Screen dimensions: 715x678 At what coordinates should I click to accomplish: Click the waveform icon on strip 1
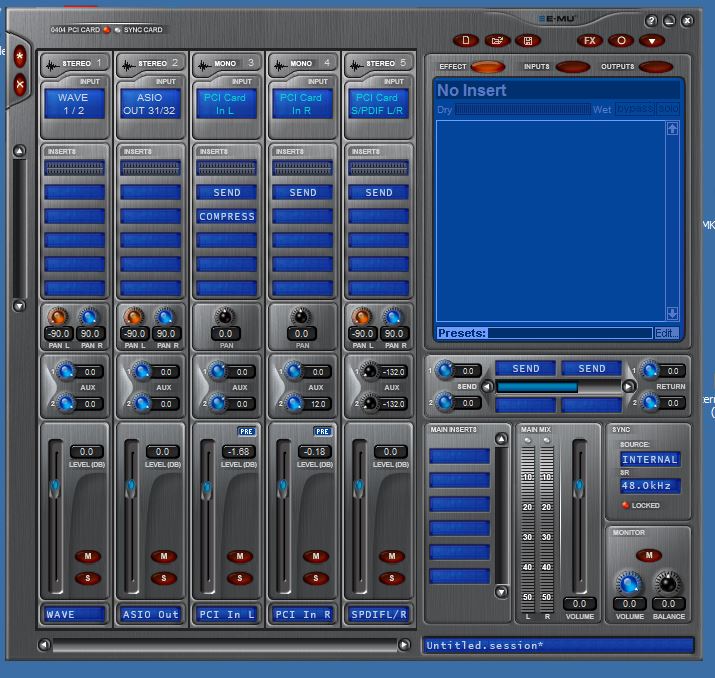[52, 66]
